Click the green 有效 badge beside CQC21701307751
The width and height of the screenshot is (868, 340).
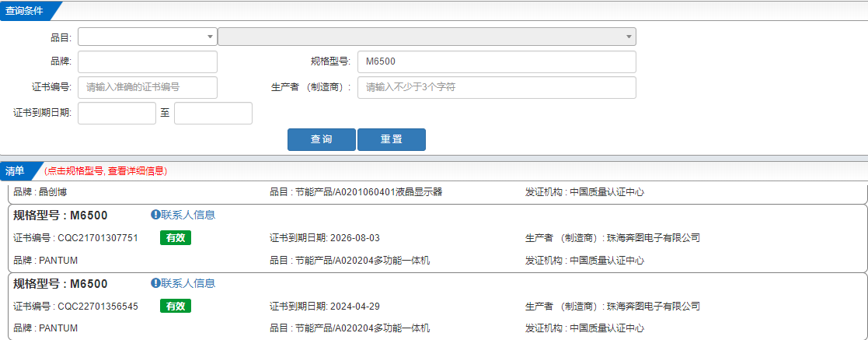176,238
